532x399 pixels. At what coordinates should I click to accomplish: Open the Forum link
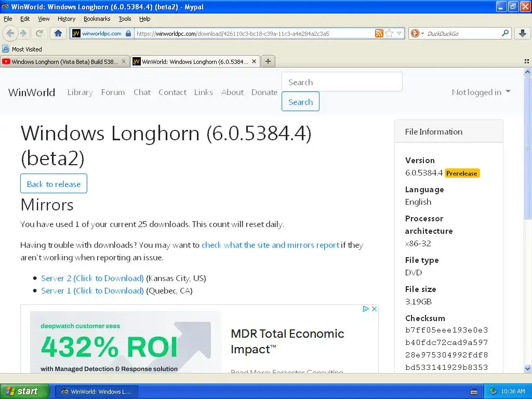(x=113, y=92)
